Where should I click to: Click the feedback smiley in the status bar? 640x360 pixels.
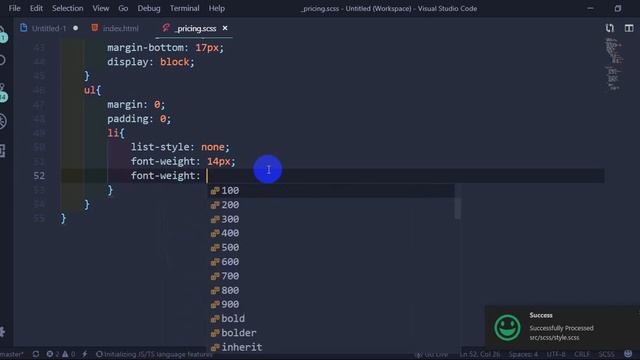(x=628, y=353)
